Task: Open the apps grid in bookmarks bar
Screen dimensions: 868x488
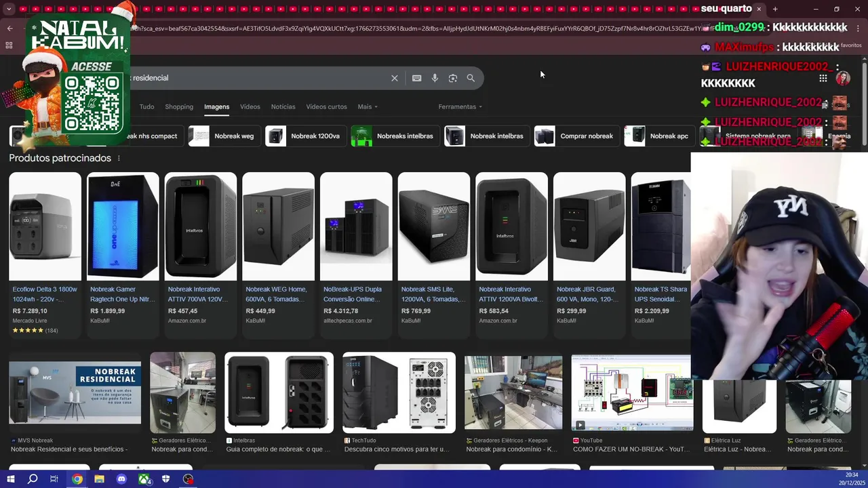Action: point(9,45)
